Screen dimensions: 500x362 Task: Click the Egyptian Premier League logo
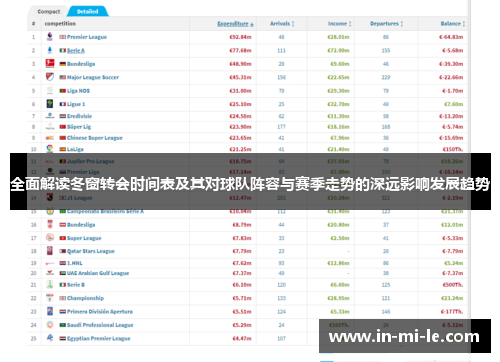(50, 338)
